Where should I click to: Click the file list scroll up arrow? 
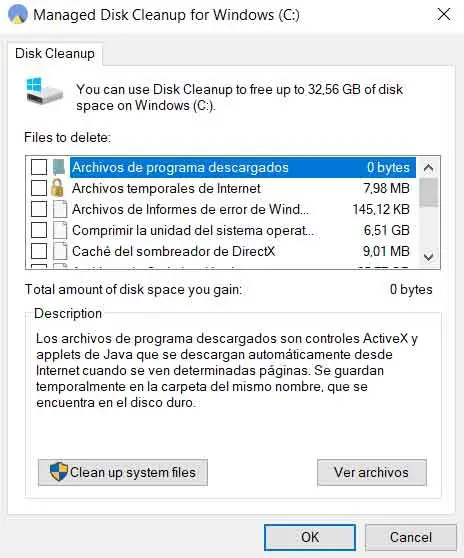pos(428,167)
